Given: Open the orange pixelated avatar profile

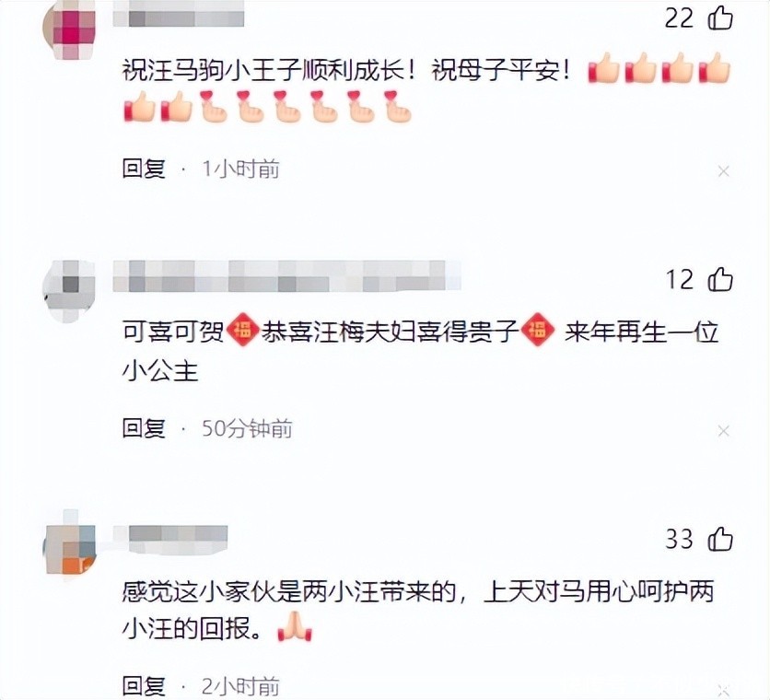Looking at the screenshot, I should tap(70, 546).
